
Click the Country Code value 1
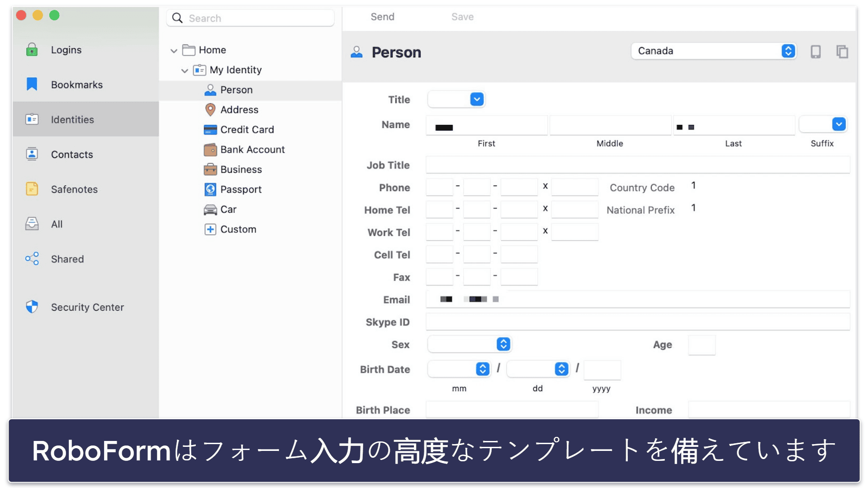click(693, 185)
